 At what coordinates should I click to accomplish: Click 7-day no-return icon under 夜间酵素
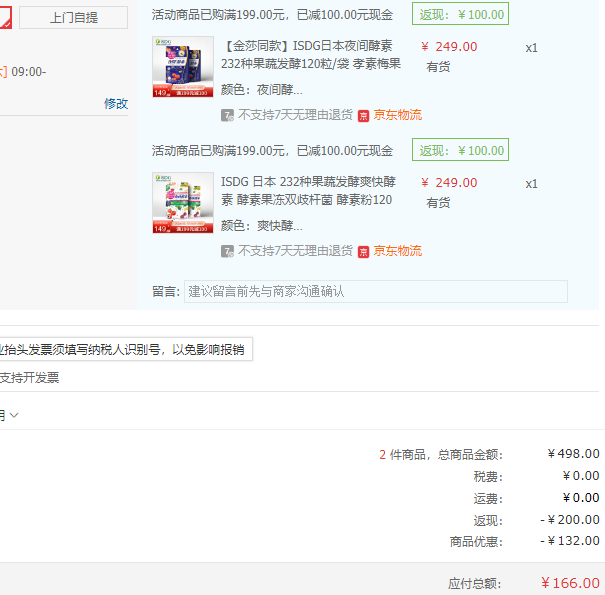click(x=227, y=115)
